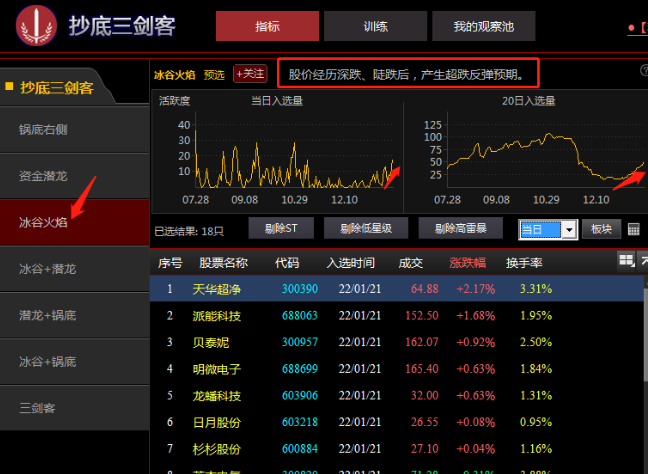This screenshot has height=474, width=648.
Task: Click the 预选 label next to 冰谷火焰
Action: [214, 75]
